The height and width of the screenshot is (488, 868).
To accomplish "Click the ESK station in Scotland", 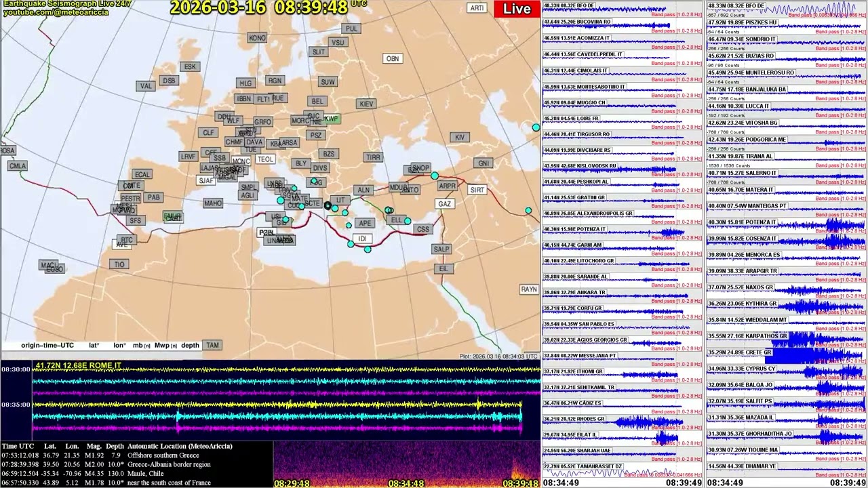I will (x=190, y=66).
